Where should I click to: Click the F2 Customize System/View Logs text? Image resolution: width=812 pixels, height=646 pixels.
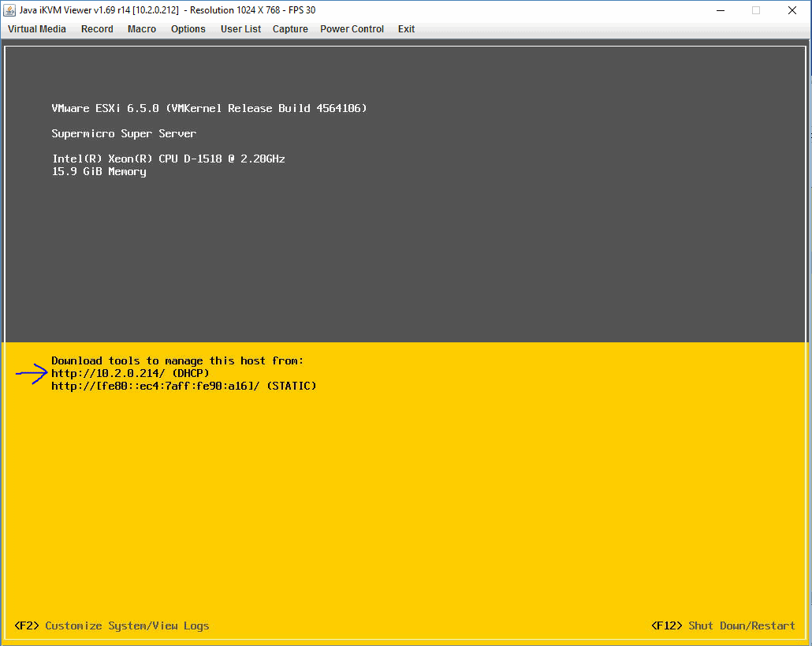[x=112, y=625]
